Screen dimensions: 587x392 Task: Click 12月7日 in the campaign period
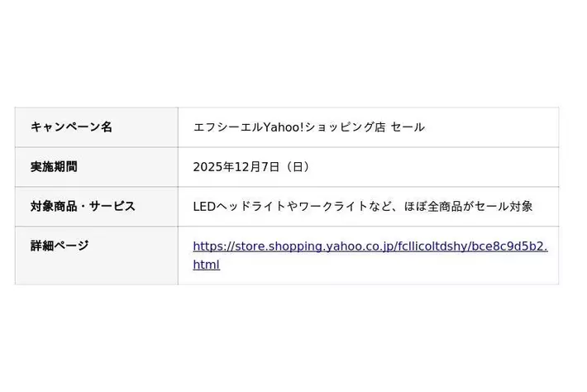click(256, 166)
